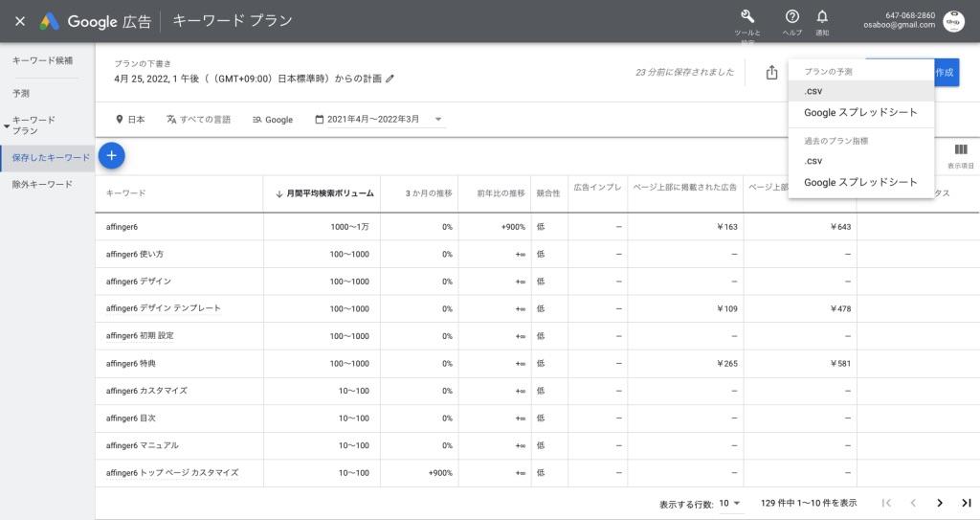Open 除外キーワード in the sidebar
Screen dimensions: 980x520
click(42, 185)
